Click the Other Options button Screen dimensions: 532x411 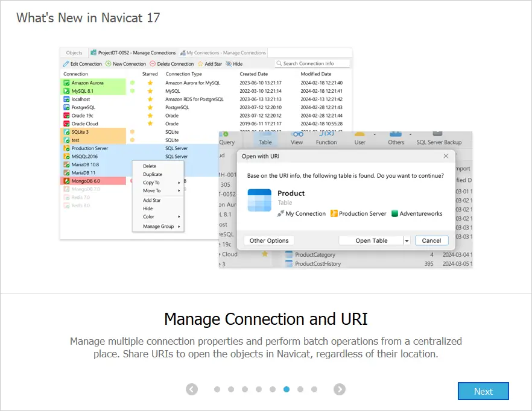269,240
